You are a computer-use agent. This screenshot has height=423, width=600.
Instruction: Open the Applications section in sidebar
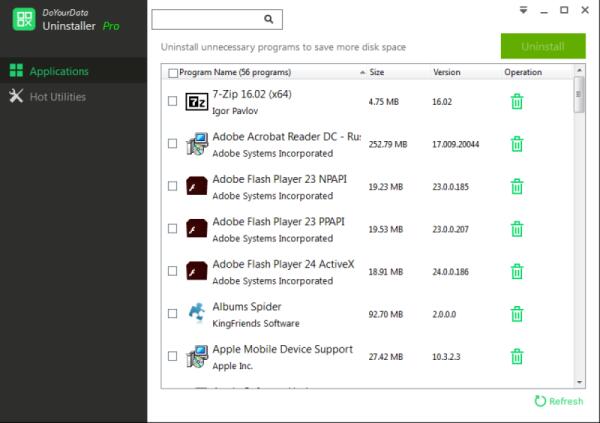point(58,71)
